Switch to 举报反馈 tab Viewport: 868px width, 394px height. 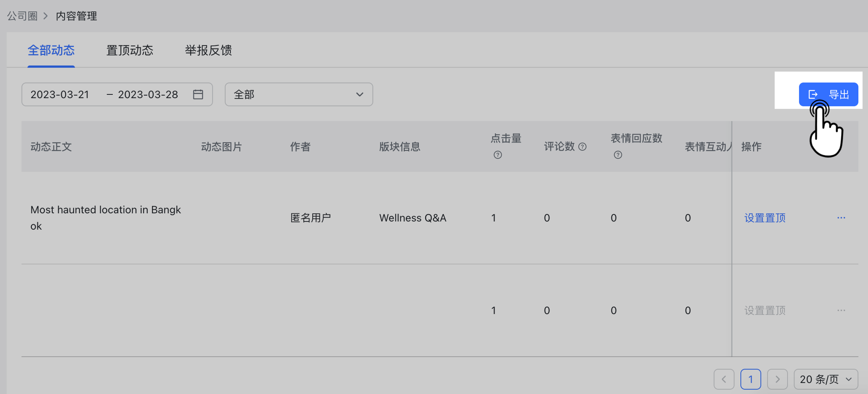click(208, 50)
